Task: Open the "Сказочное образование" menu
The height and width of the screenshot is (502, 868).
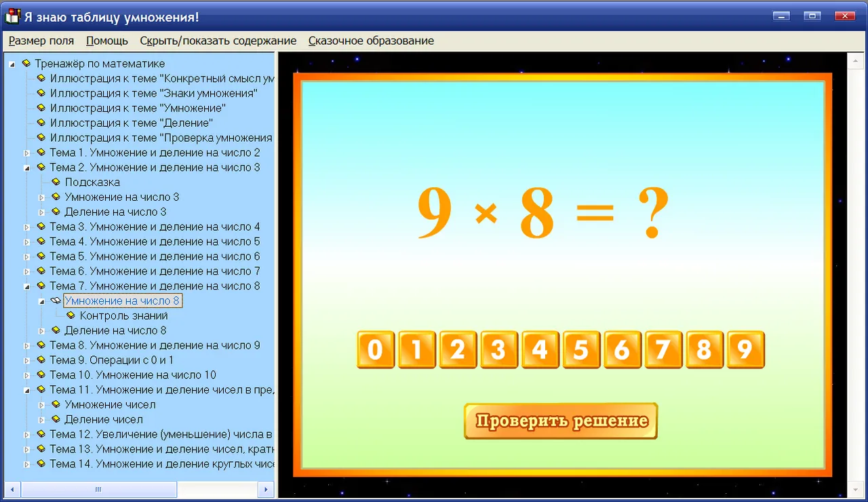Action: coord(371,41)
